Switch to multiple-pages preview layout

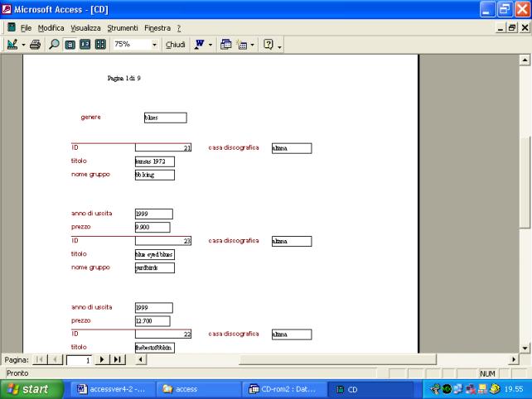tap(99, 44)
